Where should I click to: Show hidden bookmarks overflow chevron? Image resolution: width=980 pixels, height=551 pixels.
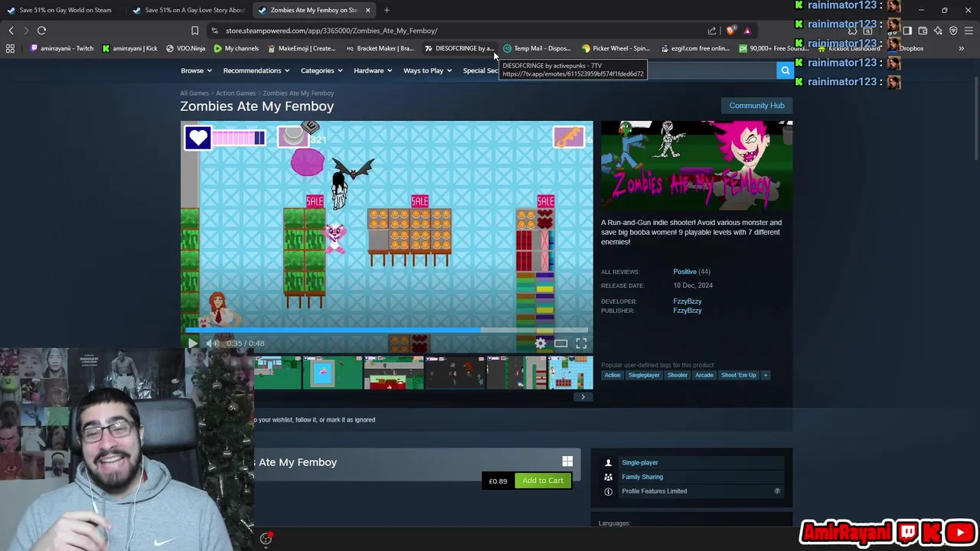point(962,48)
